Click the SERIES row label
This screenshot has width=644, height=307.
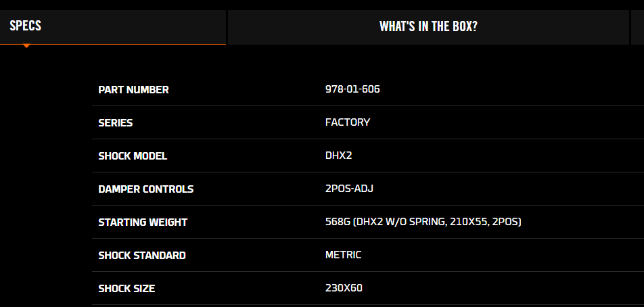(x=116, y=123)
